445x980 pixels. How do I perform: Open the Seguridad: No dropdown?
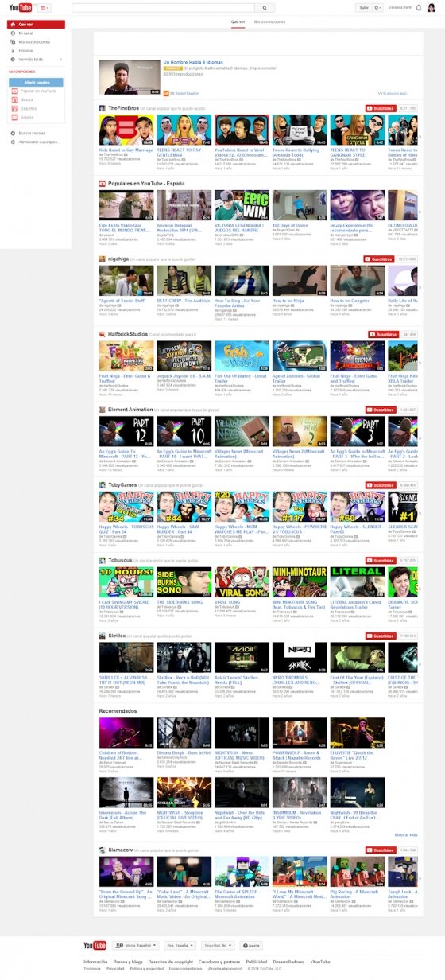pyautogui.click(x=219, y=945)
